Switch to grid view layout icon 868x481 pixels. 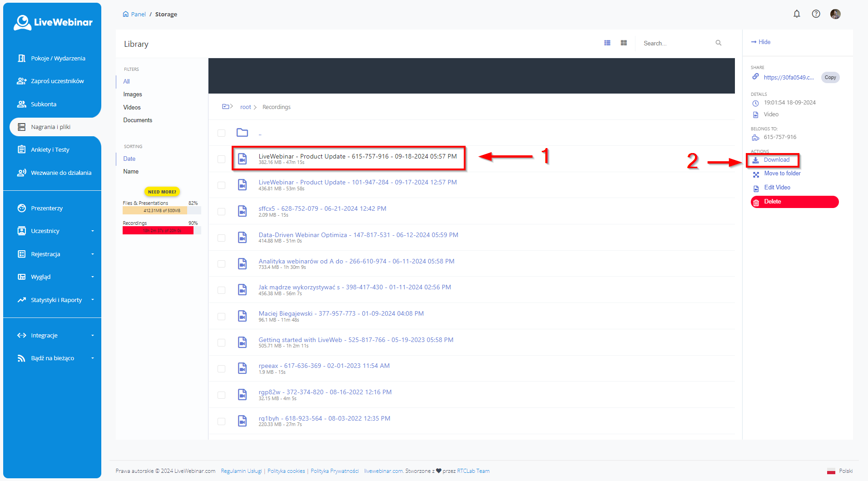[x=624, y=43]
